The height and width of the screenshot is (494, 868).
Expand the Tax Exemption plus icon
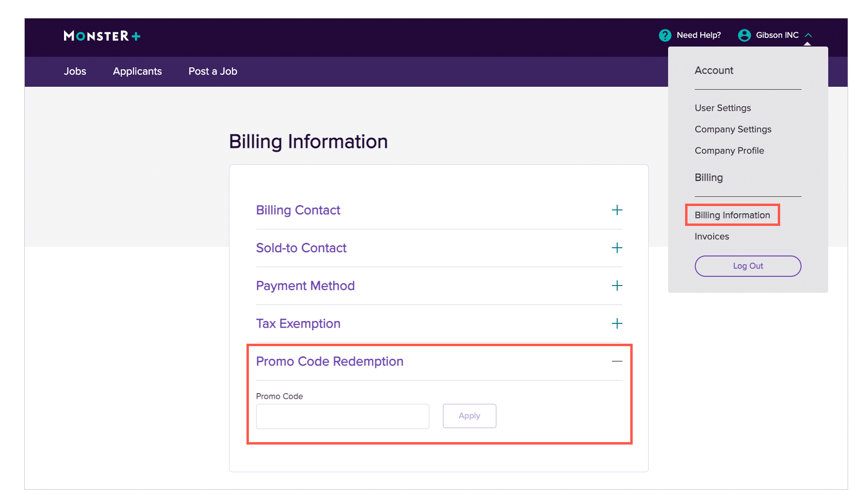617,323
